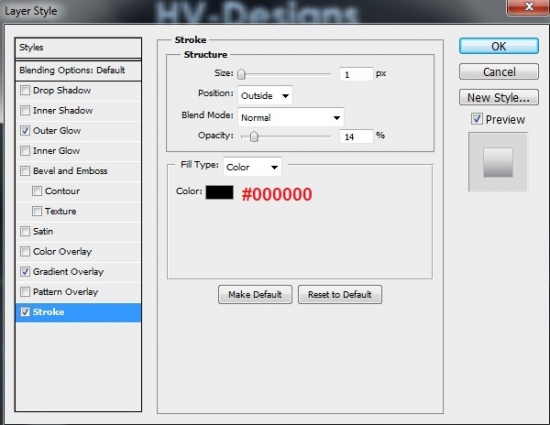Click the OK button
The width and height of the screenshot is (550, 425).
tap(499, 46)
